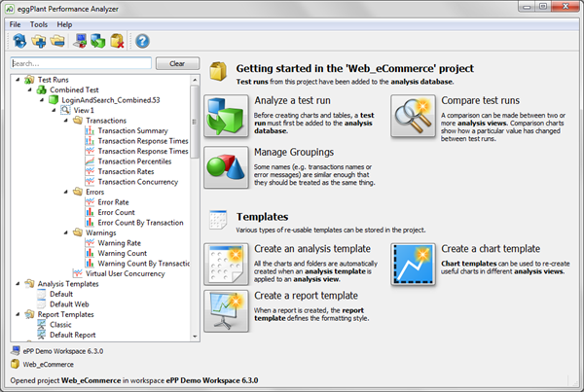
Task: Open the Help menu
Action: [x=64, y=24]
